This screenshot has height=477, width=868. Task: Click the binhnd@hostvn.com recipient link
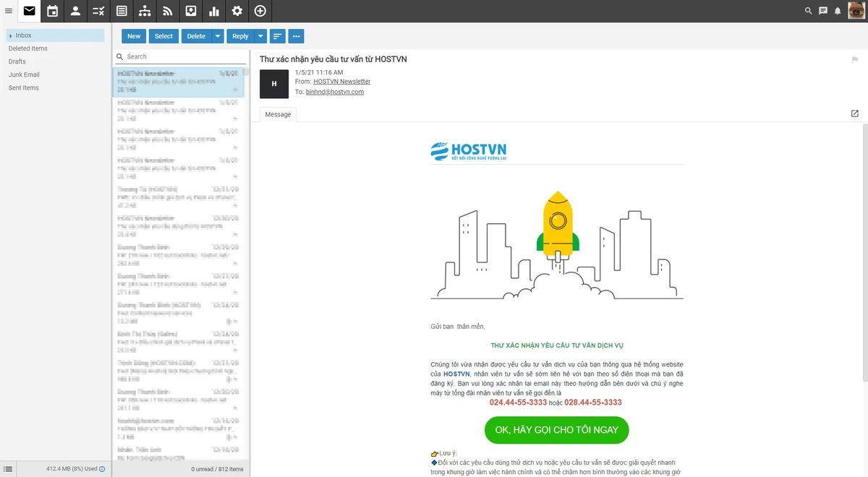(x=335, y=92)
